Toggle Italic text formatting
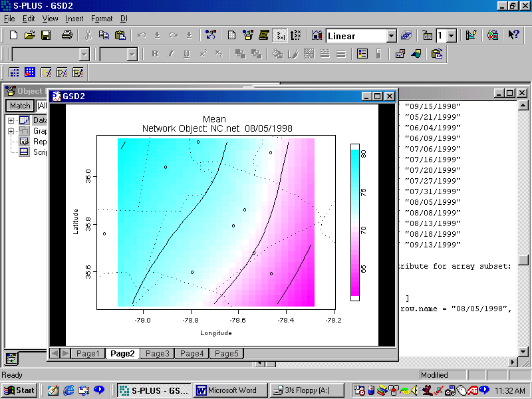Screen dimensions: 532x399 click(x=170, y=55)
